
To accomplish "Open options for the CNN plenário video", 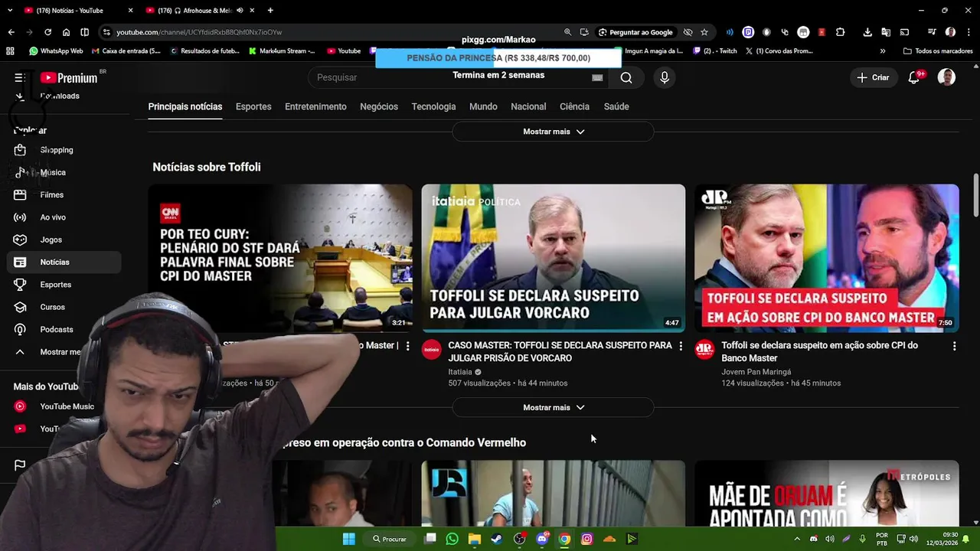I will (407, 347).
